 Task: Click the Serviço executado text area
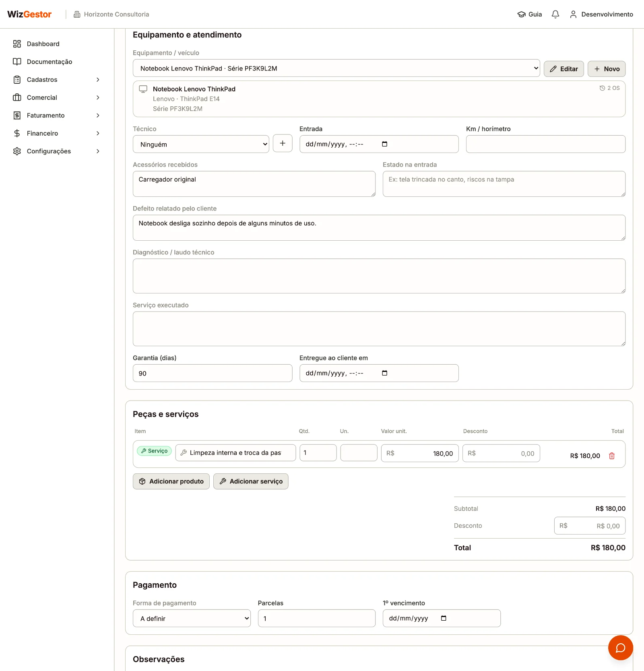pos(379,329)
